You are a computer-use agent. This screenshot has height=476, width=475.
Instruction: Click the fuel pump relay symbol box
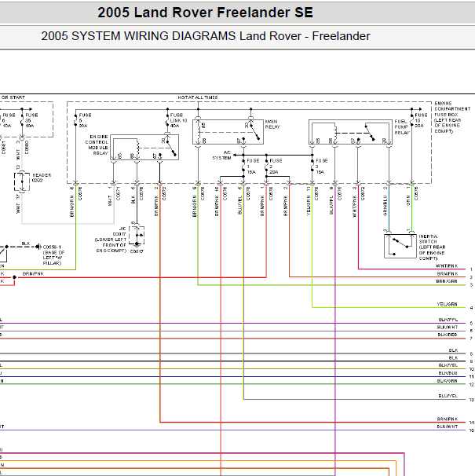tap(350, 132)
